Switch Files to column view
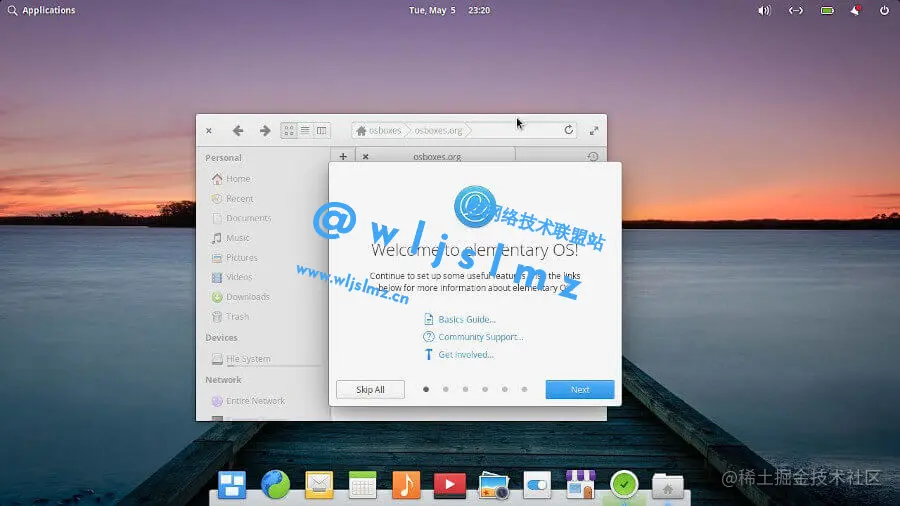This screenshot has height=506, width=900. [321, 131]
